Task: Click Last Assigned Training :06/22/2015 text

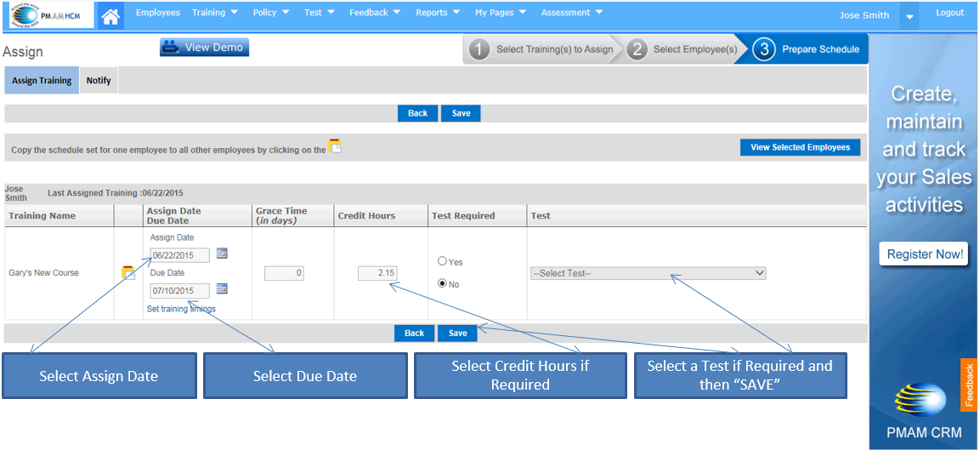Action: point(116,193)
